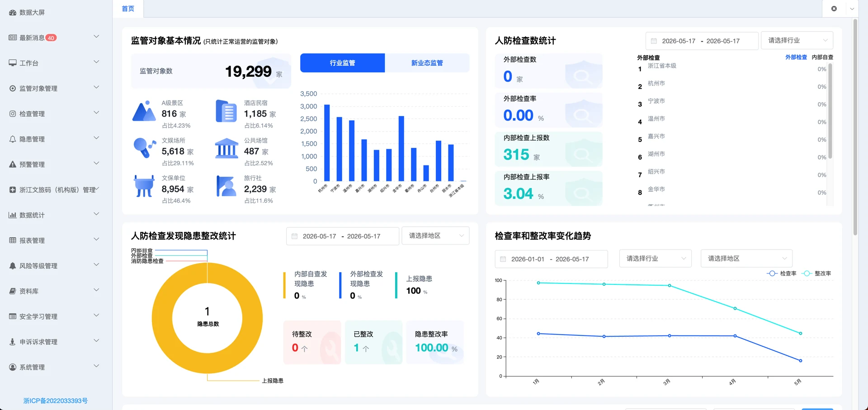Open 请选择行业 dropdown in trend chart
Screen dimensions: 868x410
[x=655, y=259]
